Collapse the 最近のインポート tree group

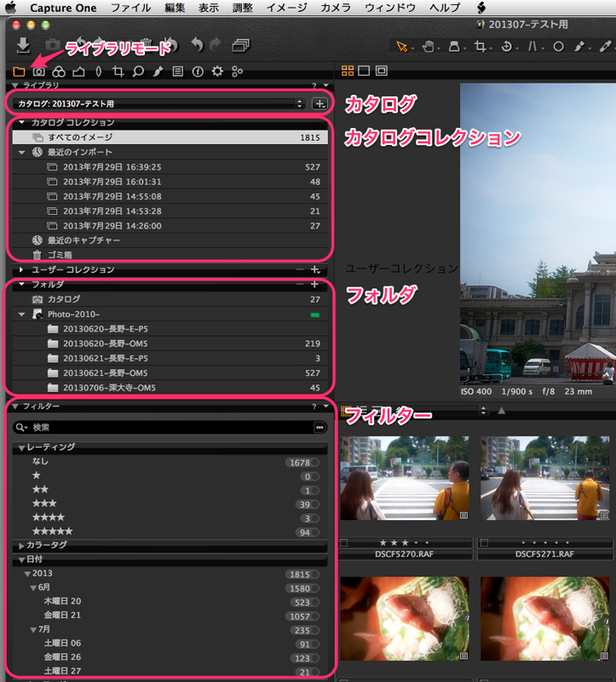(x=22, y=152)
